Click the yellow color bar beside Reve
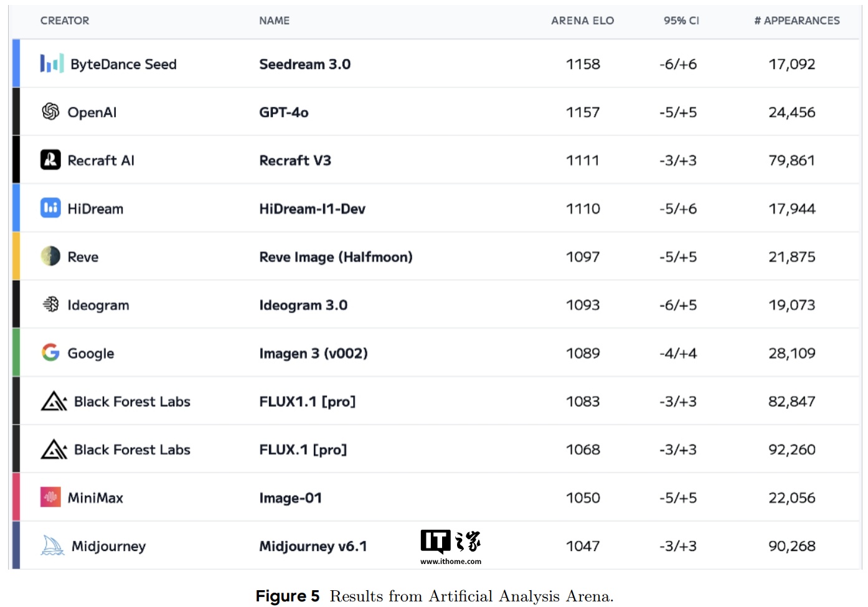Viewport: 868px width, 607px height. (16, 256)
